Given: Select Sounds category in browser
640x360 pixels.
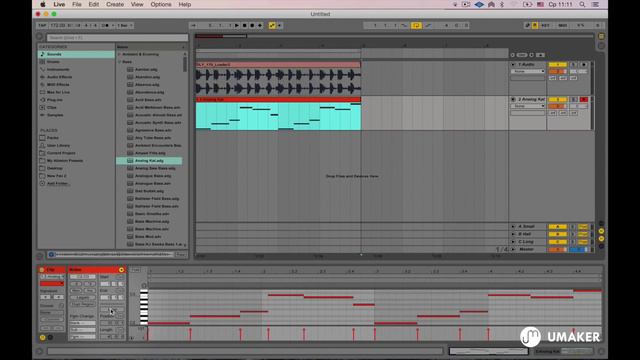Looking at the screenshot, I should [x=76, y=54].
